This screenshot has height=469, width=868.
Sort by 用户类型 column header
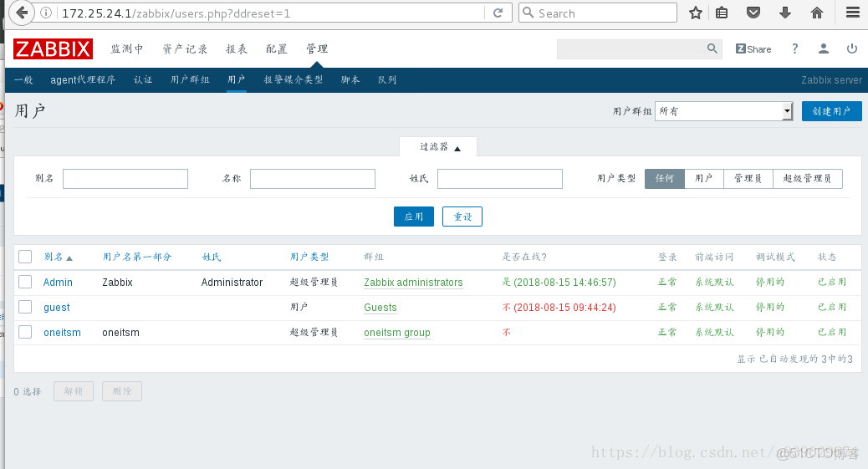pyautogui.click(x=309, y=257)
